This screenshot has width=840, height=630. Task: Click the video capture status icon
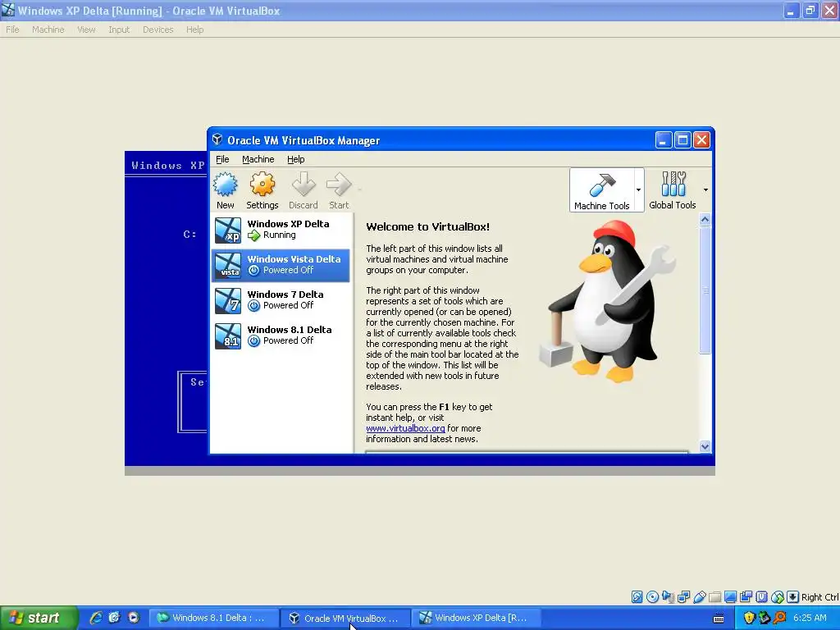tap(746, 597)
